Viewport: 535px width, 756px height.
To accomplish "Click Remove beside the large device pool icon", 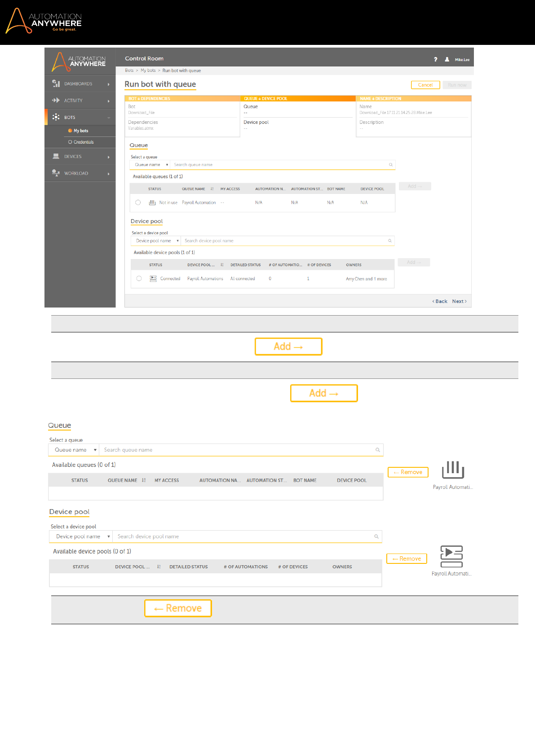I will pos(407,558).
